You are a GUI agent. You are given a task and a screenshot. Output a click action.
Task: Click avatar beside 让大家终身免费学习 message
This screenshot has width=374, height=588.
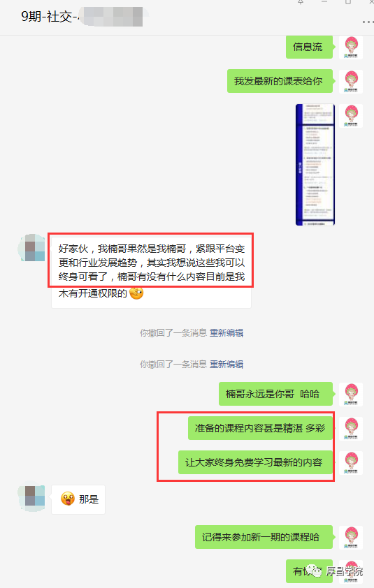coord(351,463)
